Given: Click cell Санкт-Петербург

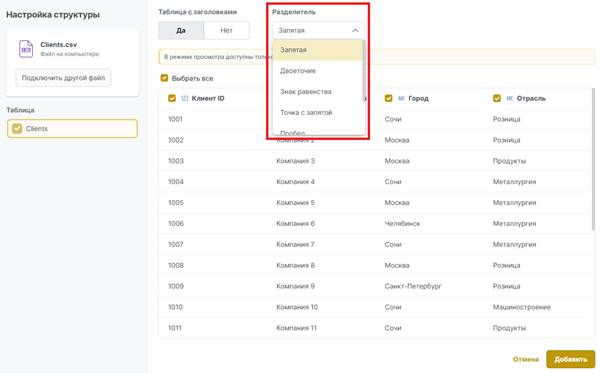Looking at the screenshot, I should click(x=413, y=286).
